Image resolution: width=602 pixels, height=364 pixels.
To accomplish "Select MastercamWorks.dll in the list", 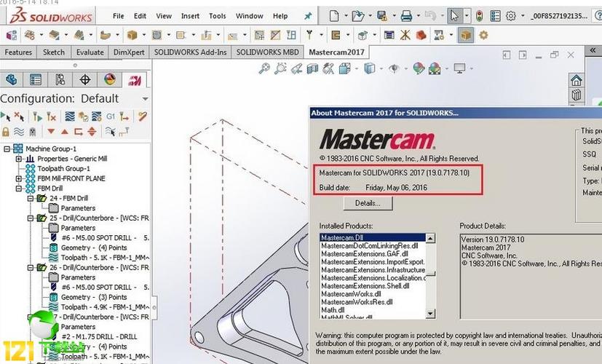I will coord(351,294).
